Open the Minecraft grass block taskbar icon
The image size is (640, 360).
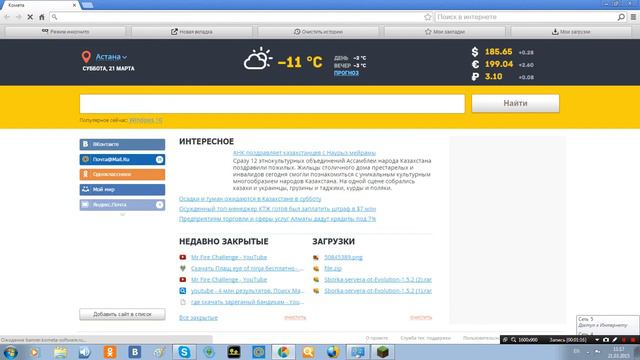coord(382,352)
